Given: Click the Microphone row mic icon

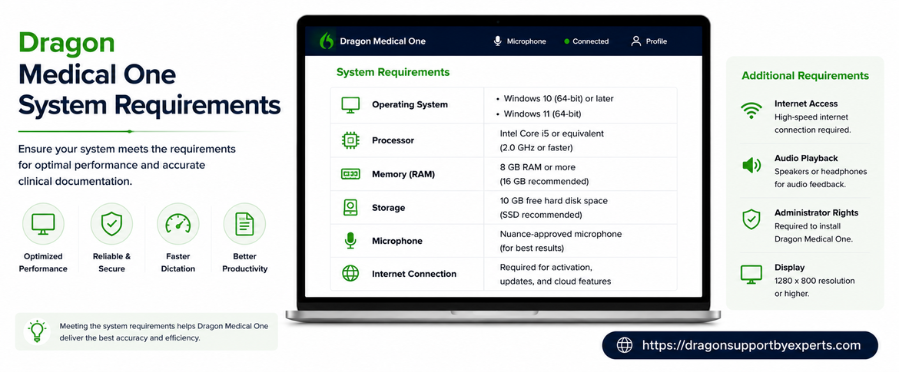Looking at the screenshot, I should pyautogui.click(x=350, y=241).
